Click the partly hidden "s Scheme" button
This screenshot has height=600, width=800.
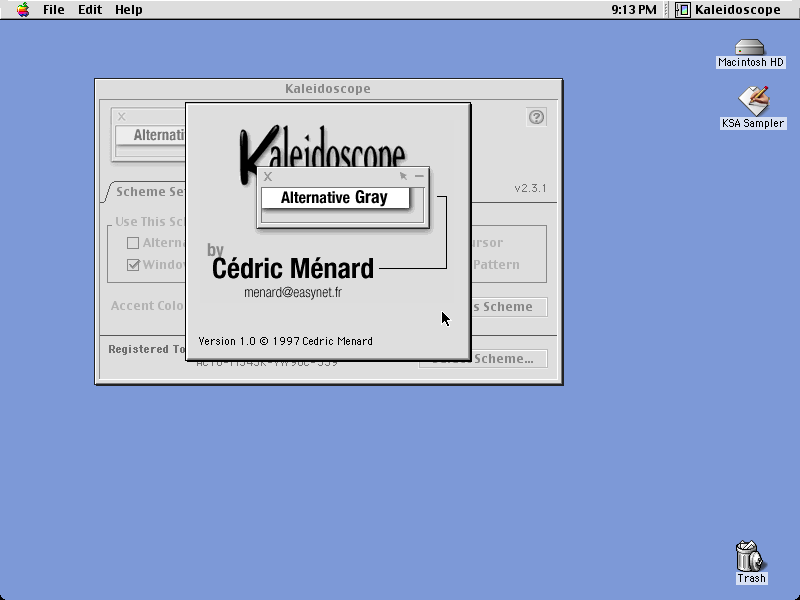[509, 307]
